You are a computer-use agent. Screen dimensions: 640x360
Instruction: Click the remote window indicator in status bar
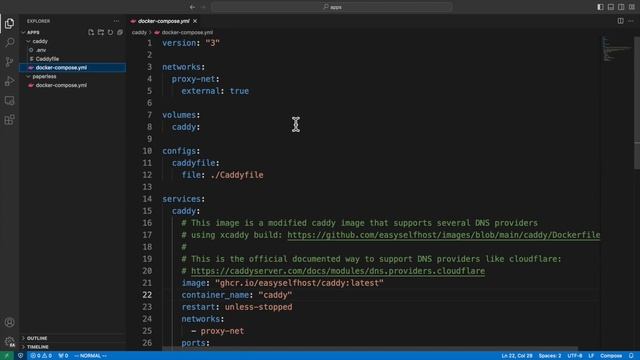7,356
